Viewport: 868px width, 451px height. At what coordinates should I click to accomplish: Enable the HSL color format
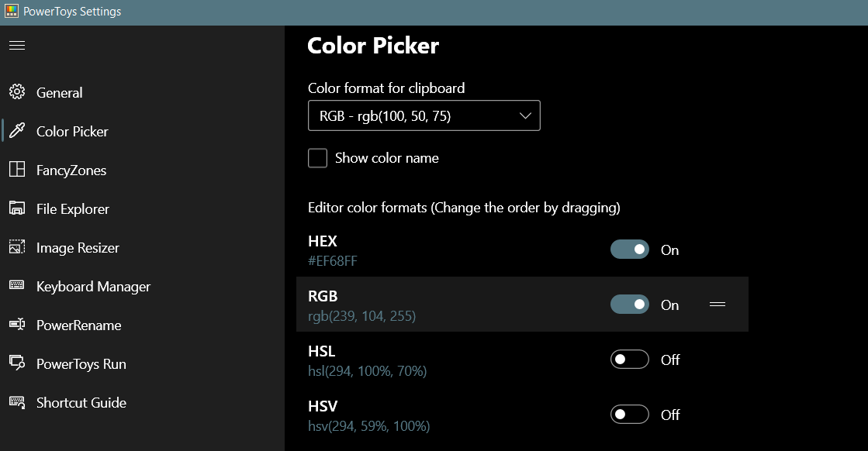coord(630,360)
